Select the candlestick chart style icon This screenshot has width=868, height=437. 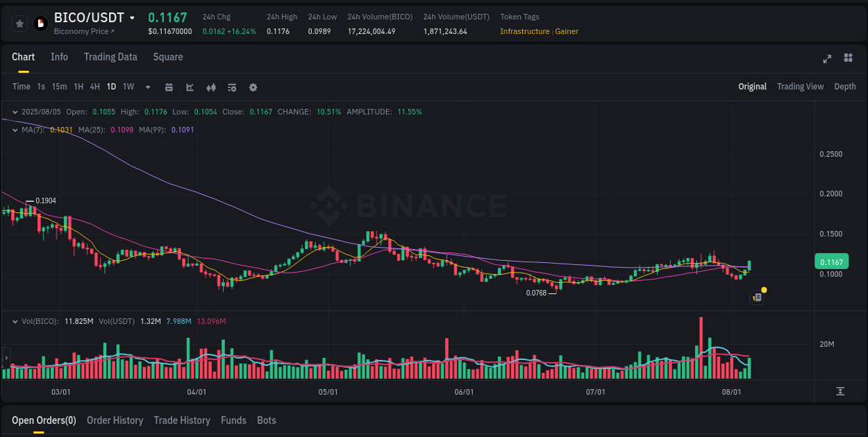[x=210, y=87]
